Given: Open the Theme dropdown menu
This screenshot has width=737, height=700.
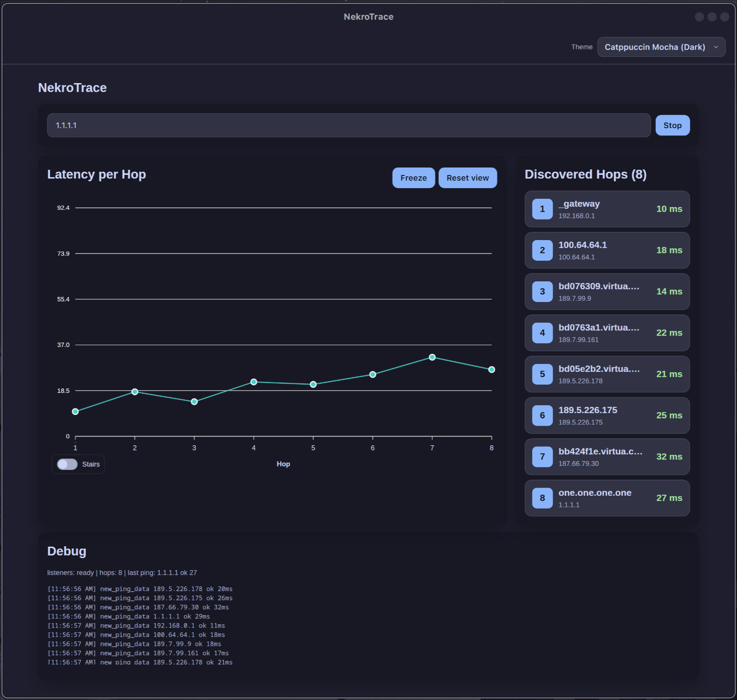Looking at the screenshot, I should [661, 47].
